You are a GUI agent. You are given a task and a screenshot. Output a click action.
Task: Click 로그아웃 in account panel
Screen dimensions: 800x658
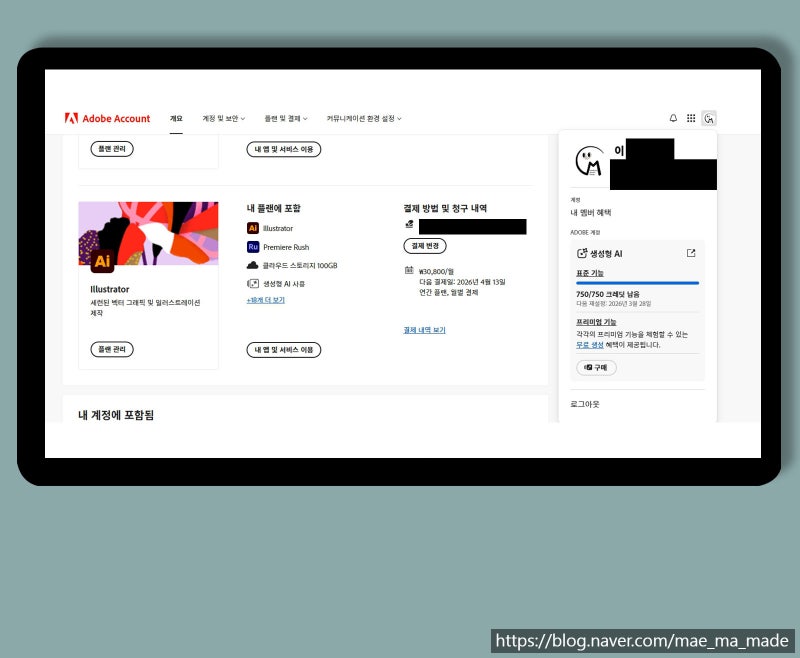pyautogui.click(x=585, y=404)
